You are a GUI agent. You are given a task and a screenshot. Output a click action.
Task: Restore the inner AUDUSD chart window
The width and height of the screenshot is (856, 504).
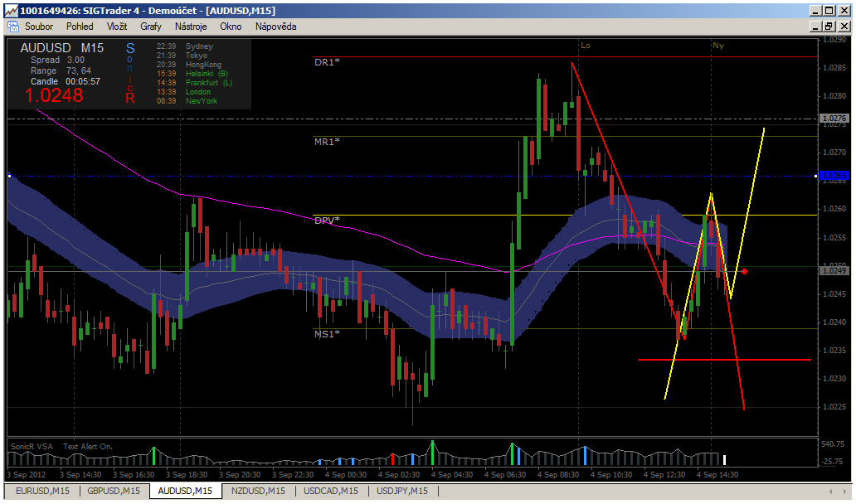click(829, 27)
